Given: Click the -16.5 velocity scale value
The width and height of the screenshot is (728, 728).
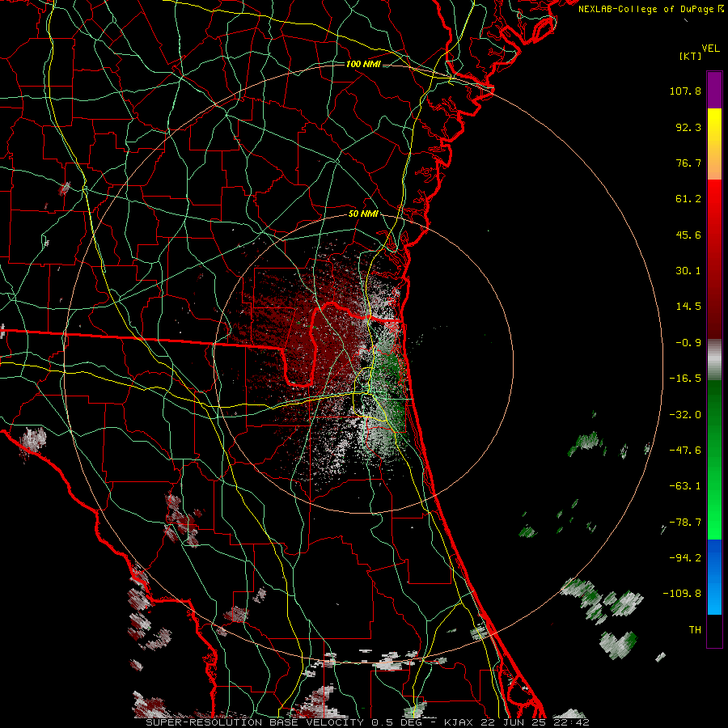Looking at the screenshot, I should [x=685, y=379].
